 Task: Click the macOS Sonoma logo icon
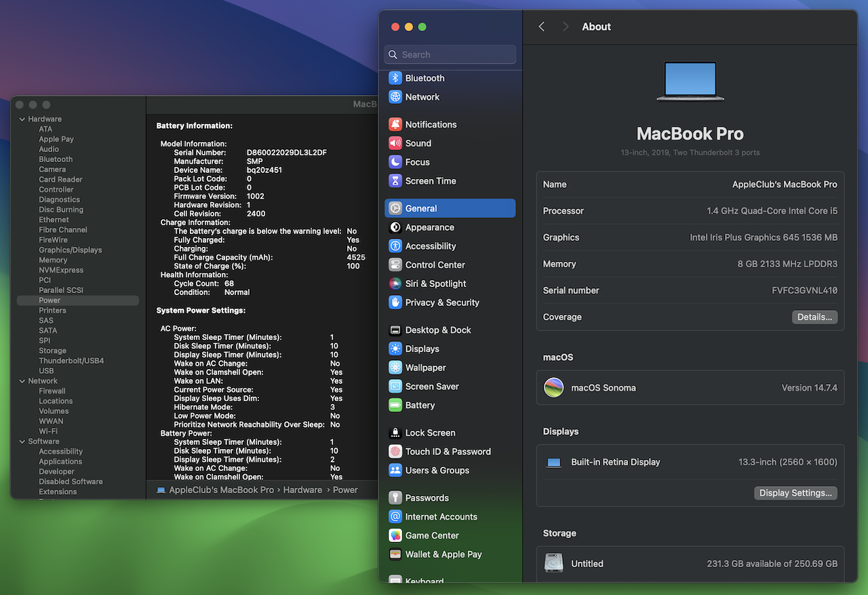pyautogui.click(x=554, y=388)
